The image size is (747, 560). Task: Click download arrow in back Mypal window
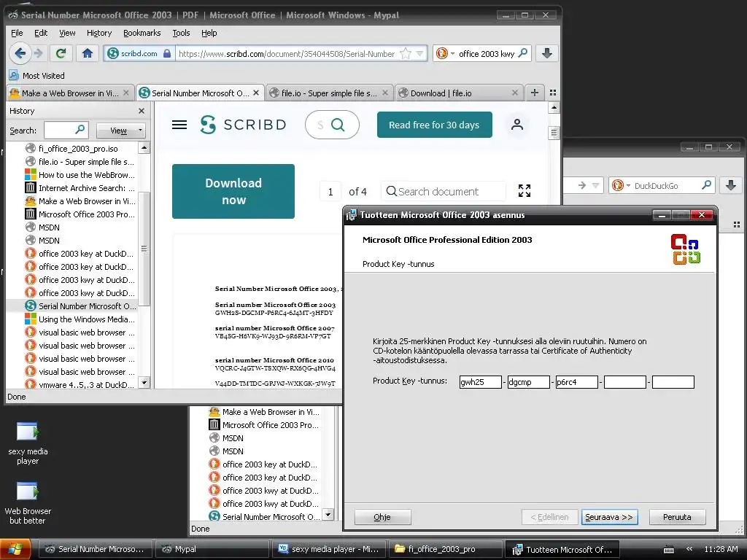[731, 185]
